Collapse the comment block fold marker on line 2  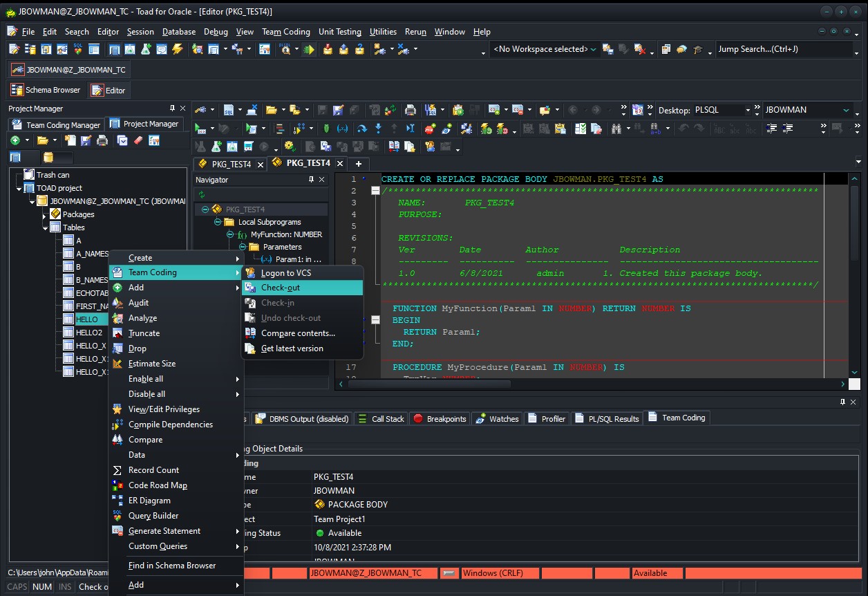pos(375,191)
